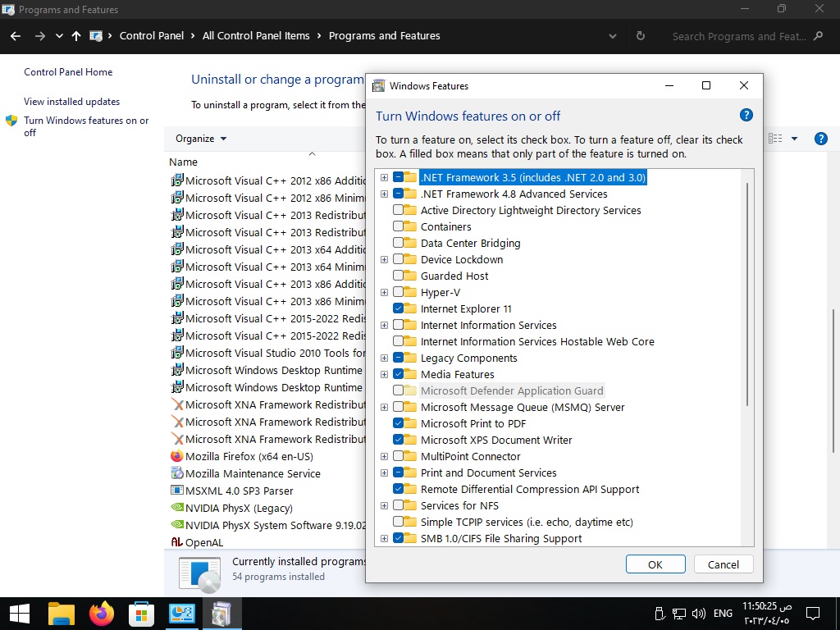The image size is (840, 630).
Task: Expand the Media Features node
Action: [384, 374]
